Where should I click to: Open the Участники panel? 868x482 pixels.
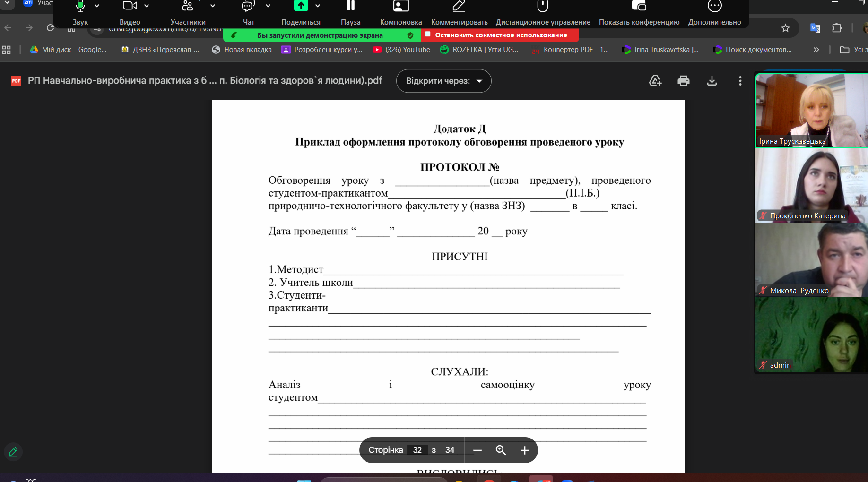point(188,7)
